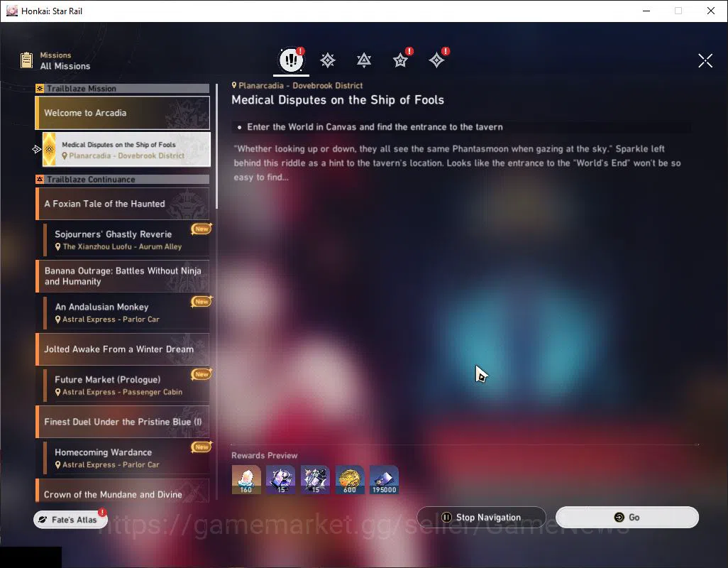Click Stop Navigation button
The height and width of the screenshot is (568, 728).
(482, 517)
